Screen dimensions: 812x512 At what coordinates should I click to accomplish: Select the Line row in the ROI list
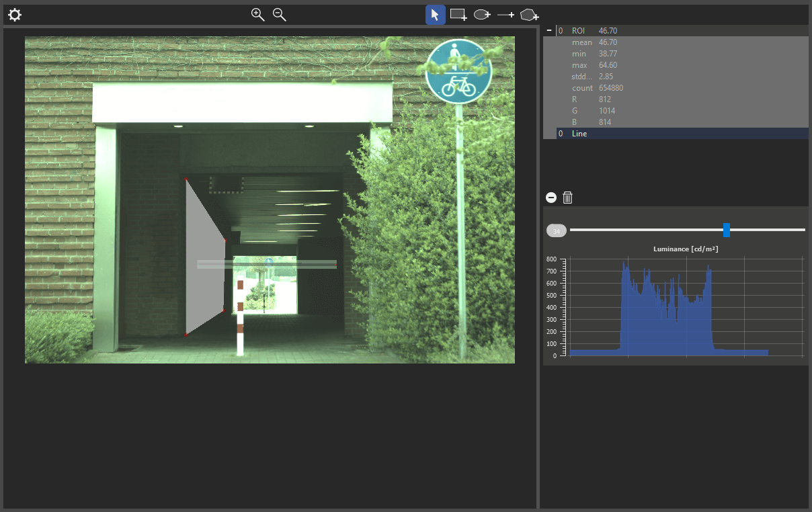pos(682,134)
